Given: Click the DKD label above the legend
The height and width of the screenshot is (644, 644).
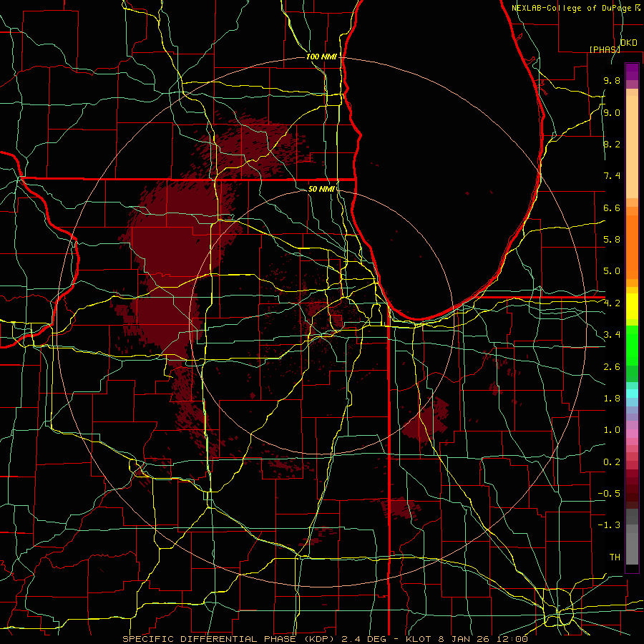Looking at the screenshot, I should (x=628, y=43).
